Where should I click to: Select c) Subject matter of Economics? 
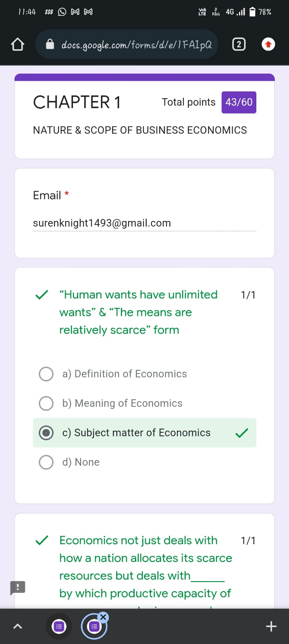(46, 433)
